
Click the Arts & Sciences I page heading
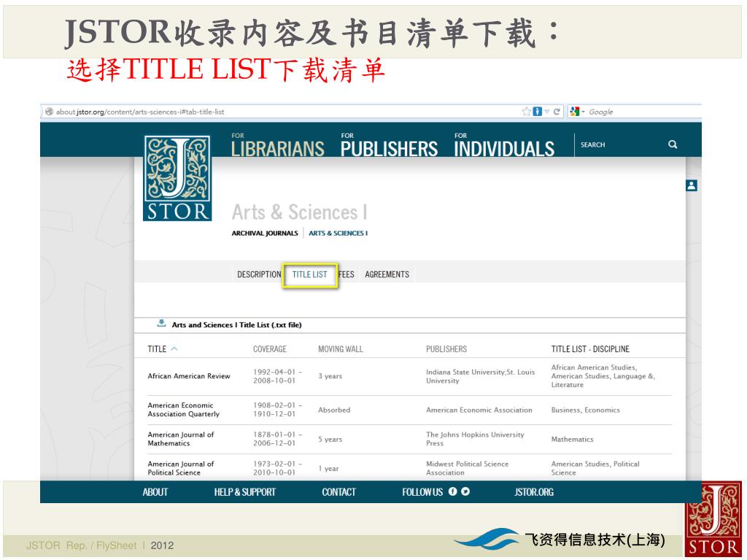point(300,212)
